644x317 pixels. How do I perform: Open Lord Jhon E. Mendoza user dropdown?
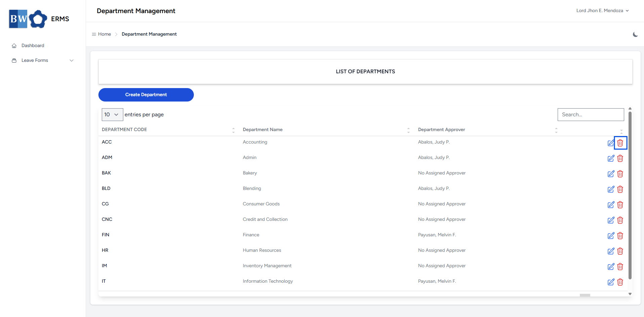602,10
